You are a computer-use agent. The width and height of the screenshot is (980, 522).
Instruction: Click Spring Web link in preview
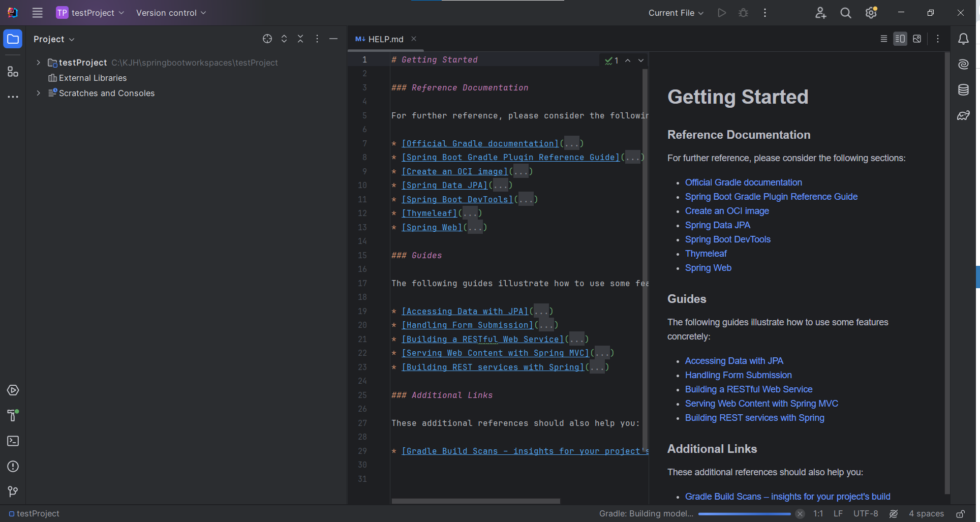(x=708, y=268)
